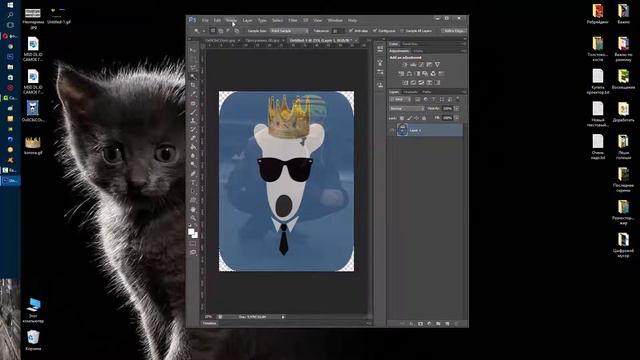Open the Filter menu
The height and width of the screenshot is (360, 640).
click(293, 20)
